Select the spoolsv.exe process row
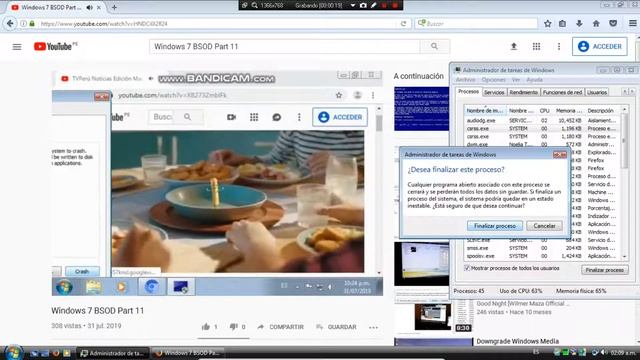The image size is (640, 360). (542, 256)
